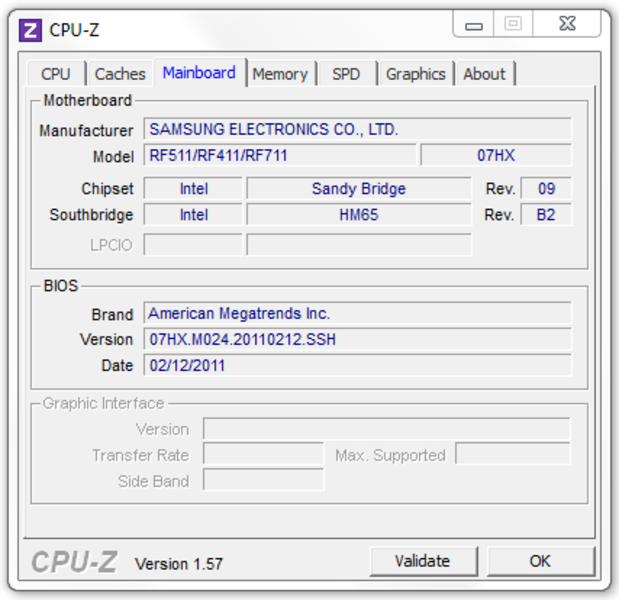Click BIOS Version 07HX.M024.20110212.SSH
Image resolution: width=619 pixels, height=600 pixels.
(x=357, y=339)
